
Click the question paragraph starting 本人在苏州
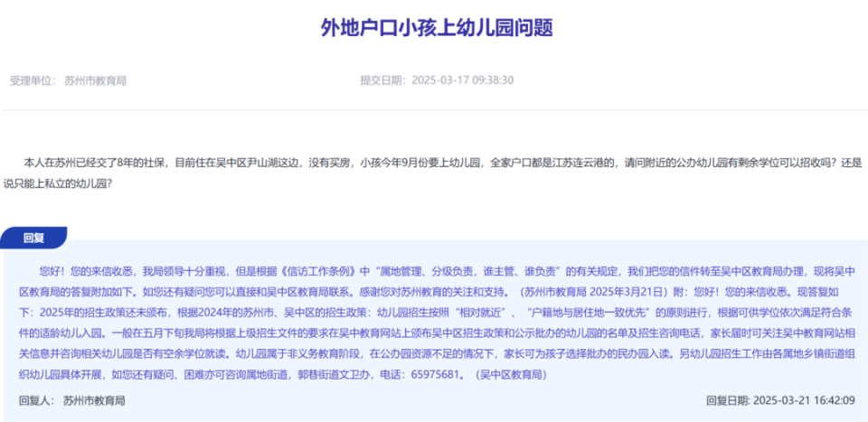coord(433,172)
